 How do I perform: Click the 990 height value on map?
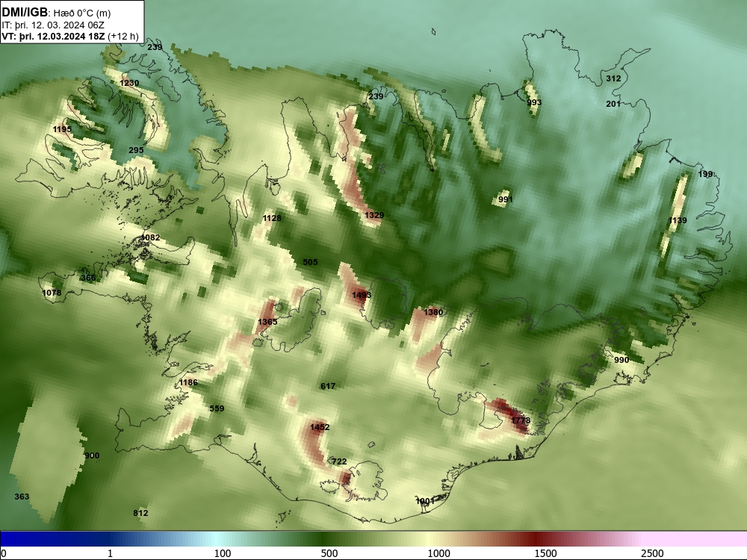[x=622, y=360]
